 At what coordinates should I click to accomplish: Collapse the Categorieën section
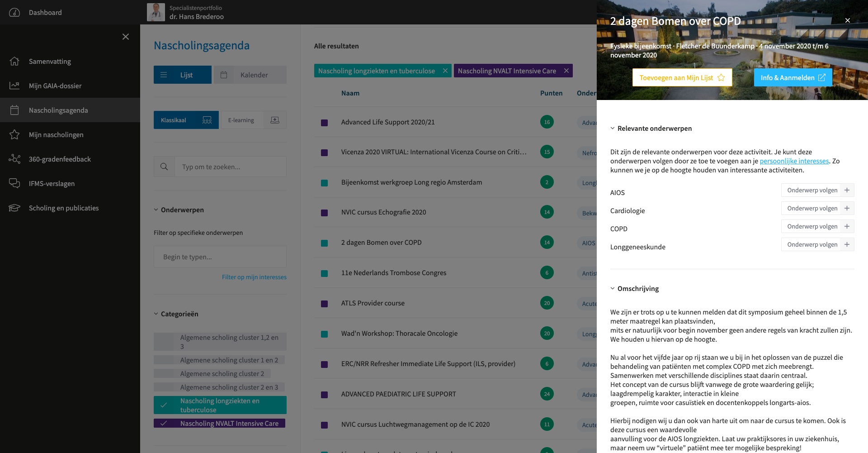[176, 314]
